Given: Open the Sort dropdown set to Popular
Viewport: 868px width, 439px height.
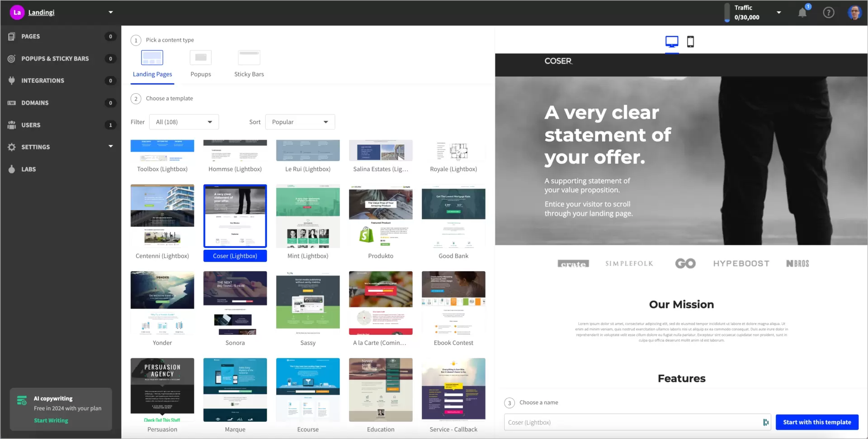Looking at the screenshot, I should coord(300,122).
